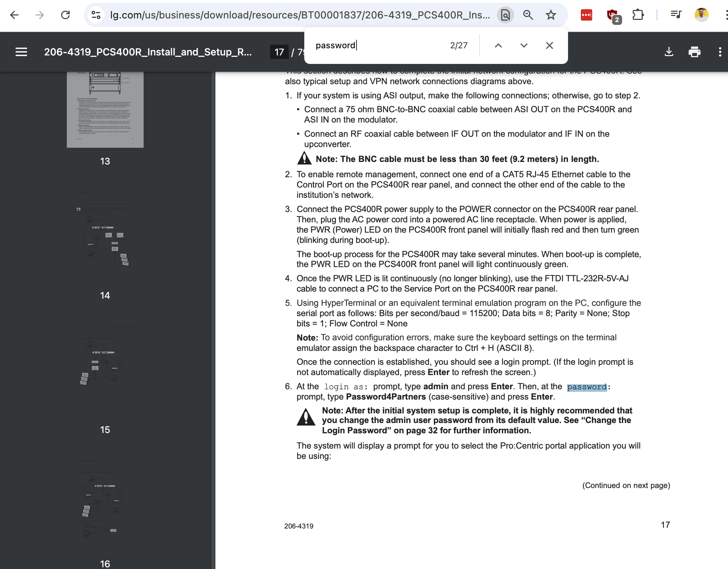This screenshot has height=569, width=728.
Task: Click the '(Continued on next page)' text
Action: tap(626, 486)
